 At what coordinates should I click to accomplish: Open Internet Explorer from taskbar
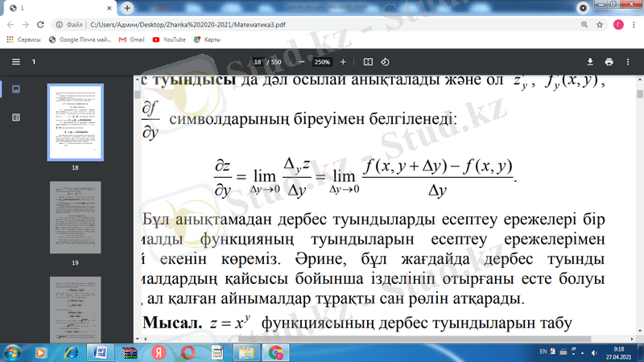pyautogui.click(x=71, y=353)
